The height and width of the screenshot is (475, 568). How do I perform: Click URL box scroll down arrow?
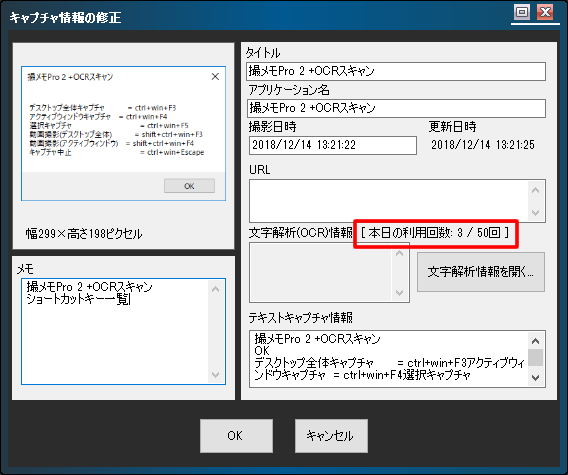[x=536, y=213]
